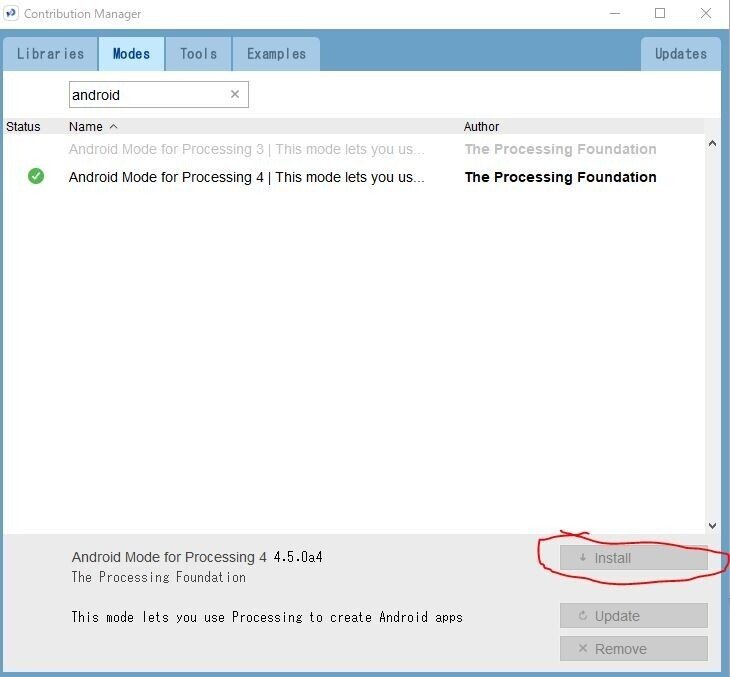The image size is (730, 677).
Task: Close the Contribution Manager window
Action: [706, 14]
